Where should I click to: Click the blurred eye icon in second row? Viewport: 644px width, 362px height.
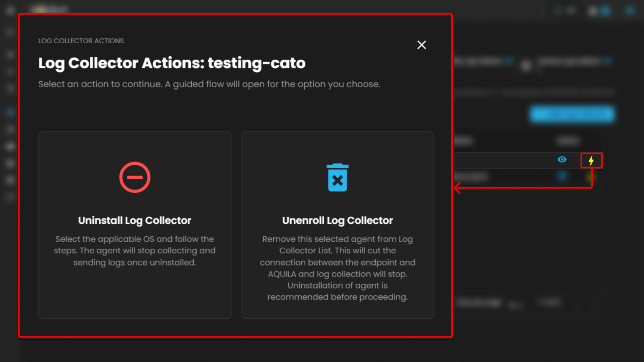pos(562,176)
